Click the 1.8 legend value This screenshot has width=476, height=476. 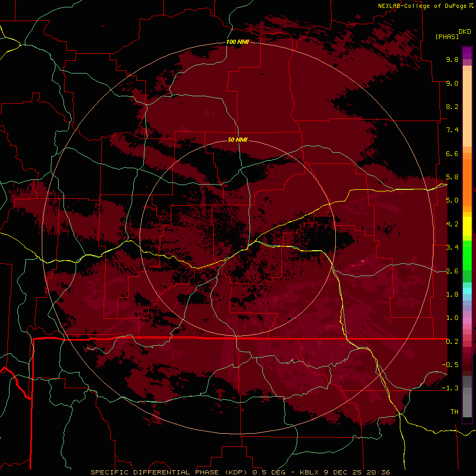pos(452,295)
